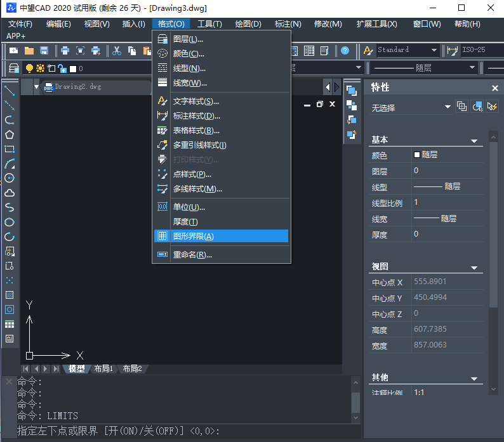
Task: Click the command line input field
Action: click(x=286, y=431)
